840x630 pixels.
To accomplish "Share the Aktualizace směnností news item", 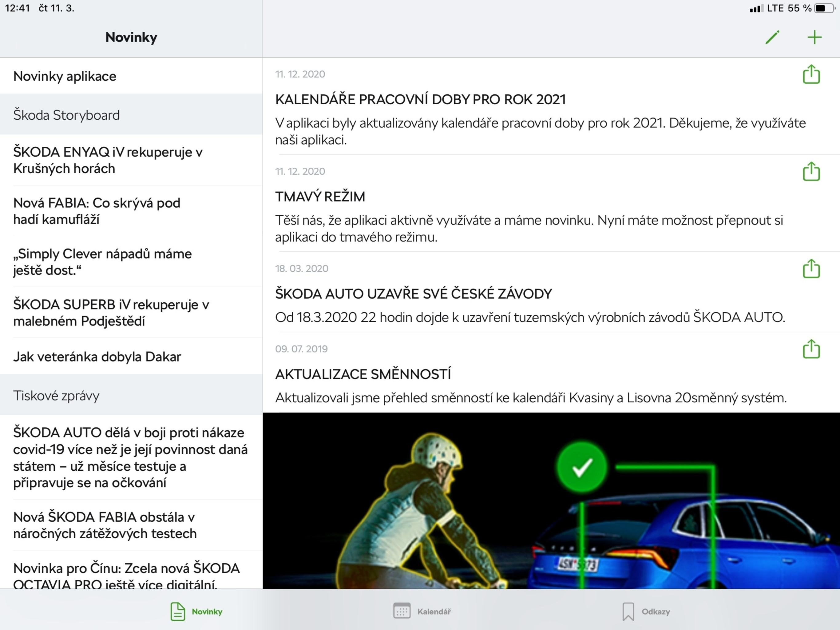I will [811, 349].
